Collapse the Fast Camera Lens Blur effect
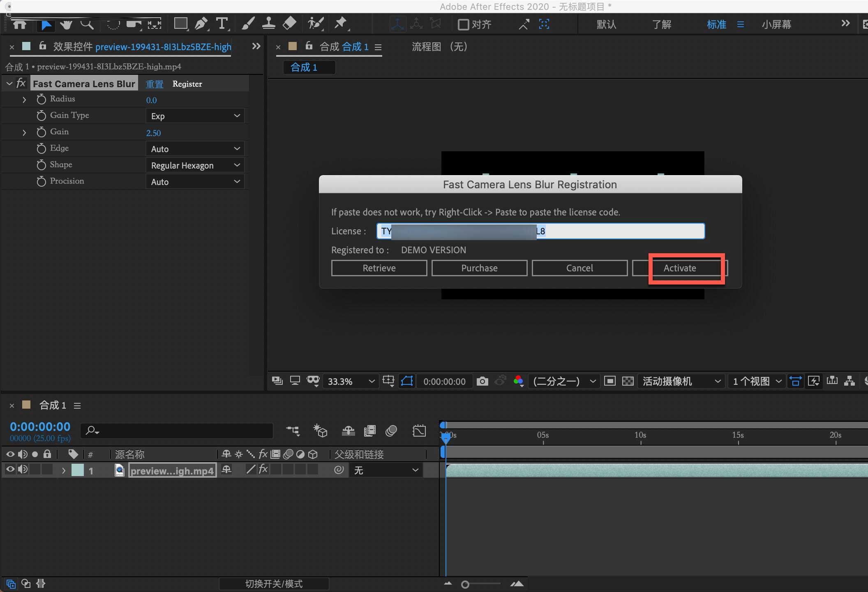868x592 pixels. pos(9,83)
